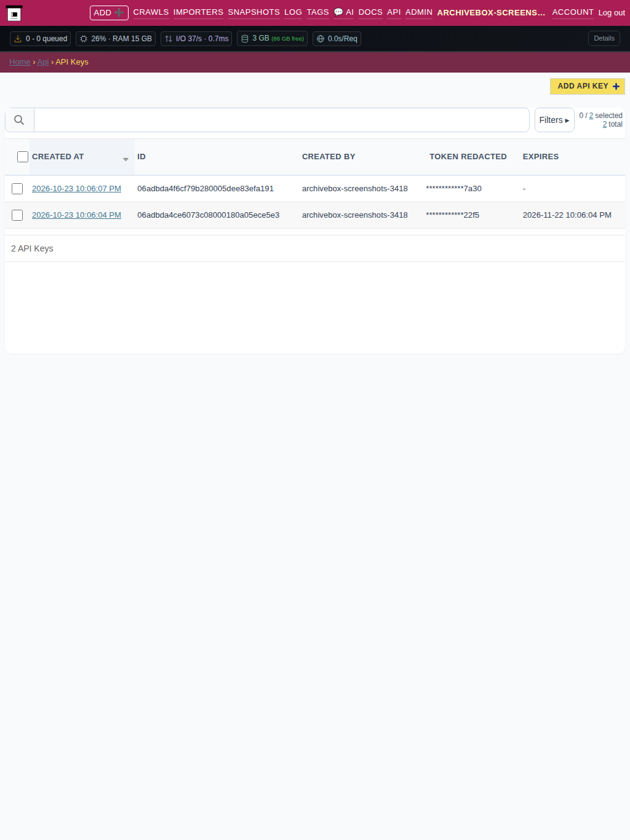This screenshot has height=840, width=630.
Task: Expand the Filters panel
Action: click(554, 120)
